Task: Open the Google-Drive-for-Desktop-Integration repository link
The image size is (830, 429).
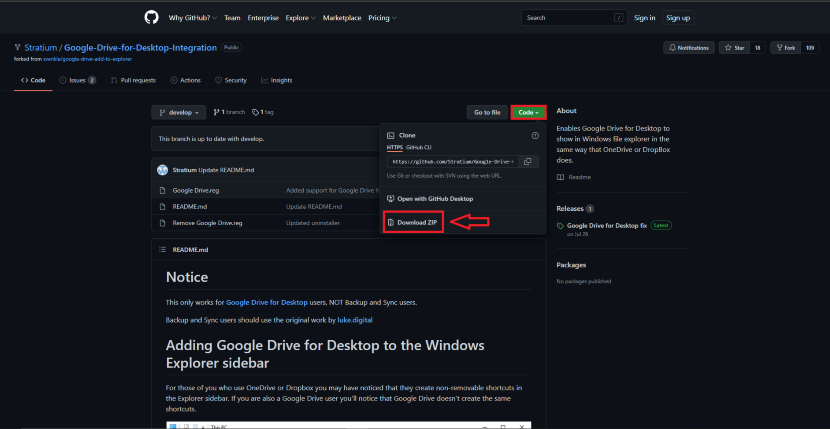Action: [140, 48]
